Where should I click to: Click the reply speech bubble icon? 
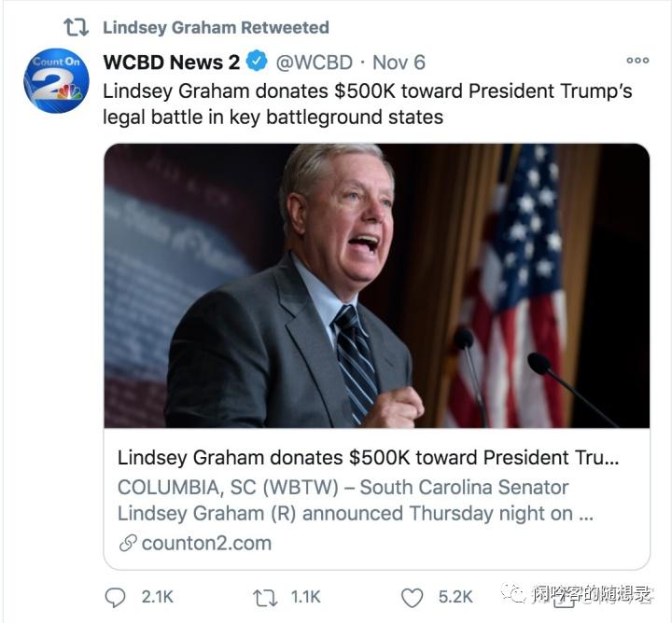point(115,597)
